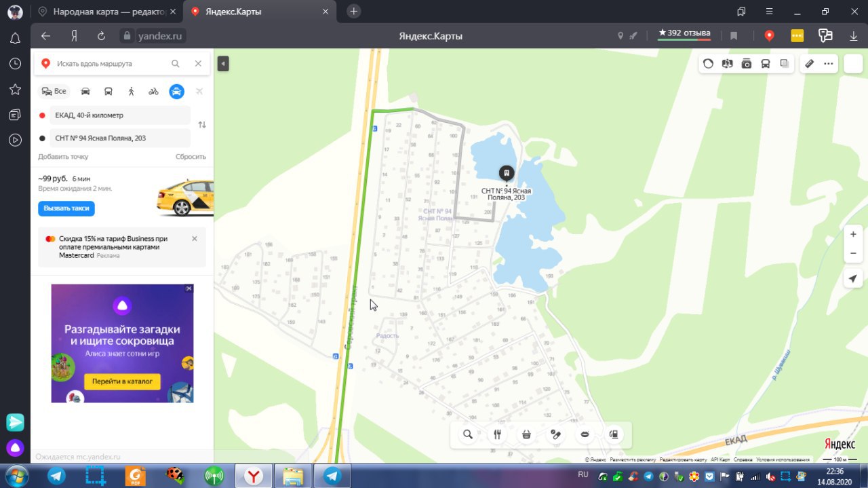Image resolution: width=868 pixels, height=488 pixels.
Task: Open Yandex home via Я icon
Action: coord(74,36)
